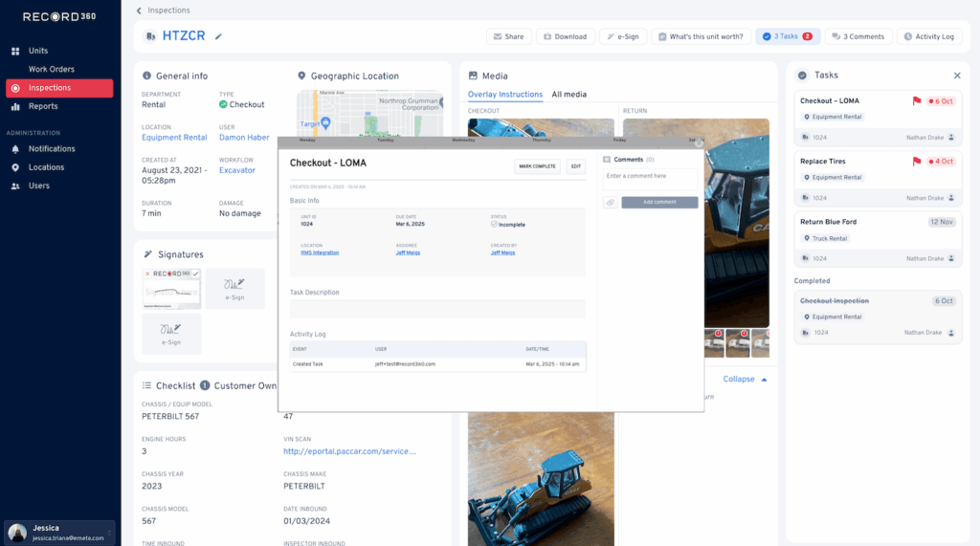Click the e-Sign button in header

(x=623, y=37)
